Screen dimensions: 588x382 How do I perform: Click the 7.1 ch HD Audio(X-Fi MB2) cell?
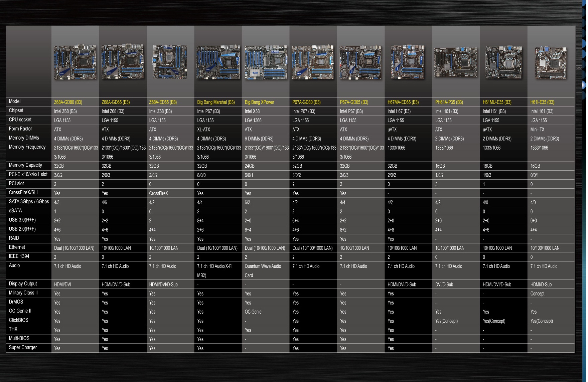click(215, 271)
